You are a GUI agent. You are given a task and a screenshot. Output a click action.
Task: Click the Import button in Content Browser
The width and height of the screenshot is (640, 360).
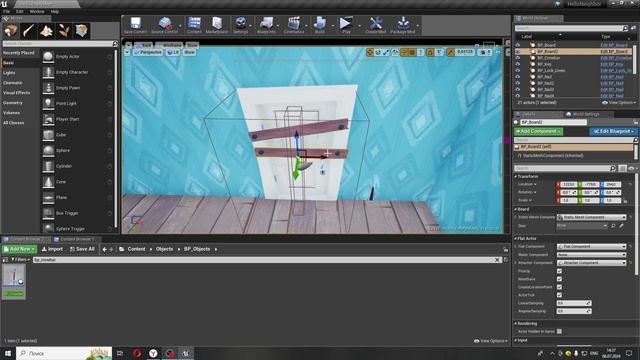[52, 249]
